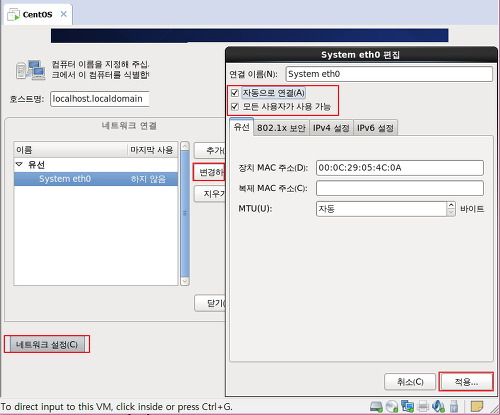Click the '이름' column header
Screen dimensions: 500x415
pos(71,150)
